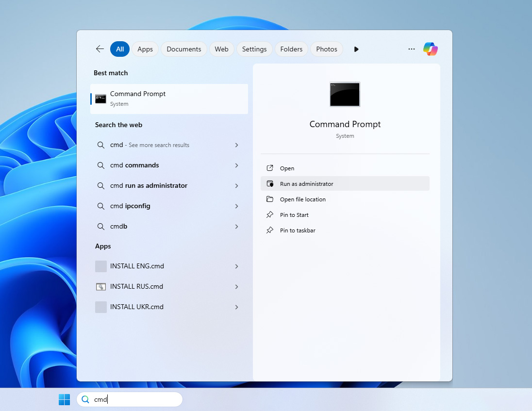Click the INSTALL RUS.cmd file icon

[100, 286]
